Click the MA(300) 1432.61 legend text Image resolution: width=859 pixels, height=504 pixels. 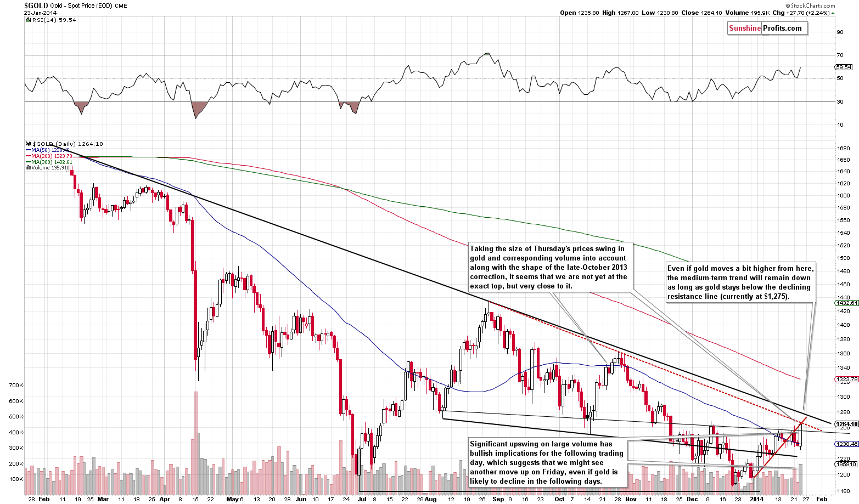click(52, 162)
